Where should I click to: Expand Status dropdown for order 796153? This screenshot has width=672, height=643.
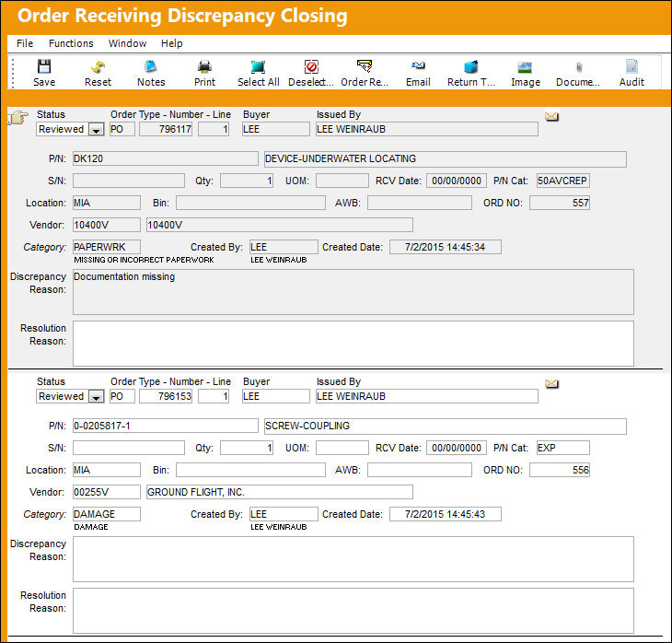[x=96, y=397]
